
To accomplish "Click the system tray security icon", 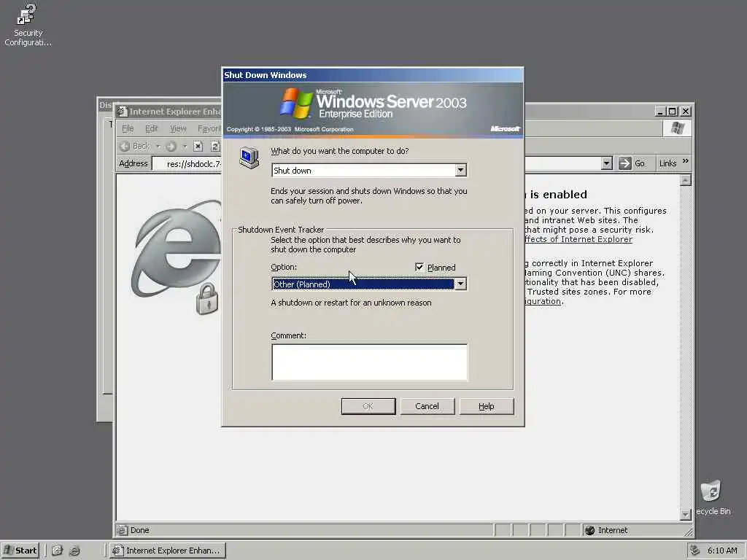I will click(695, 550).
